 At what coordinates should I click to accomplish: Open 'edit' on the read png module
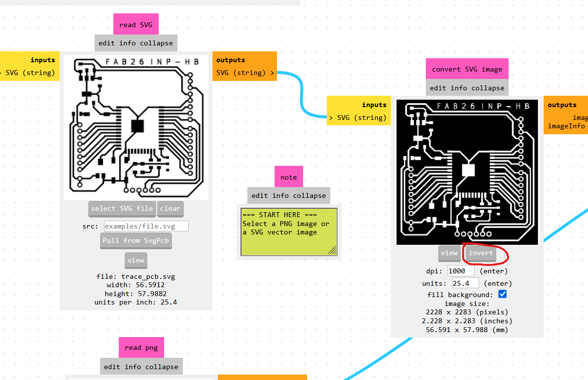pos(112,367)
